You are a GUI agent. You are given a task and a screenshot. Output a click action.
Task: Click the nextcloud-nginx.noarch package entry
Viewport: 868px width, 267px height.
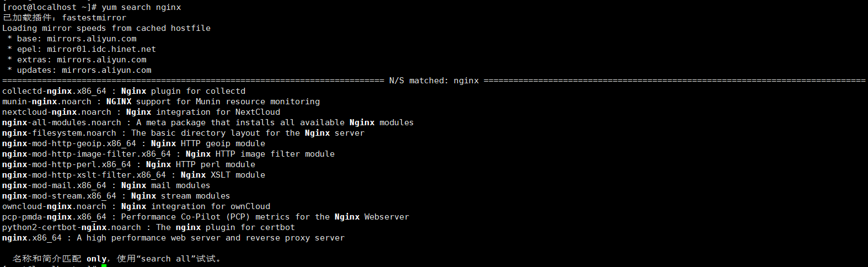click(x=57, y=112)
